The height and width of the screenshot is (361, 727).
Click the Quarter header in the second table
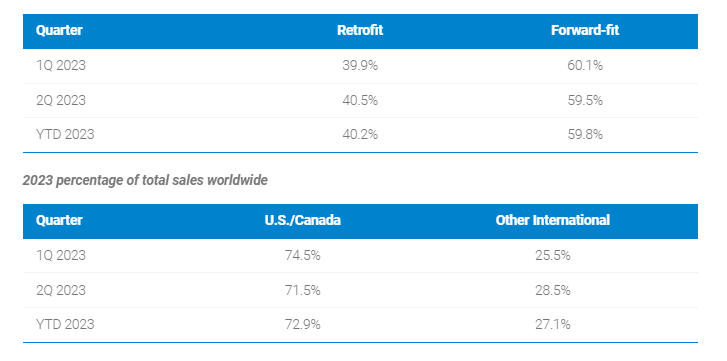coord(59,220)
